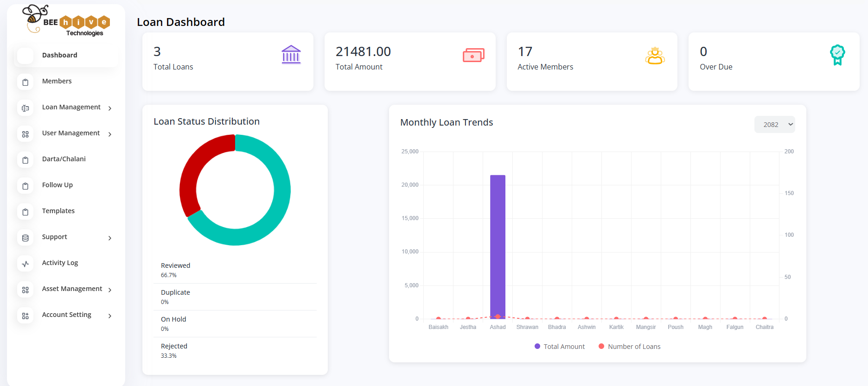The height and width of the screenshot is (386, 868).
Task: Click the yellow members icon on Active Members
Action: 655,56
